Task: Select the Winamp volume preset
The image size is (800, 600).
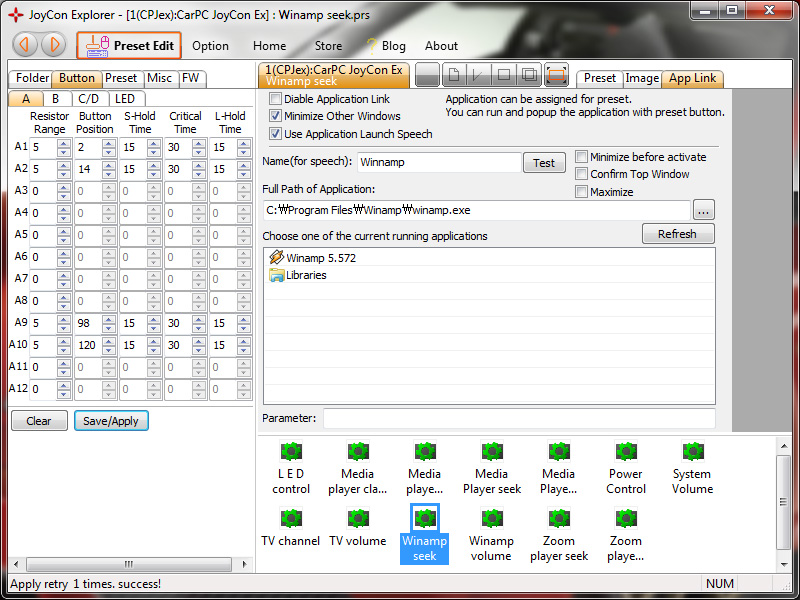Action: click(x=491, y=534)
